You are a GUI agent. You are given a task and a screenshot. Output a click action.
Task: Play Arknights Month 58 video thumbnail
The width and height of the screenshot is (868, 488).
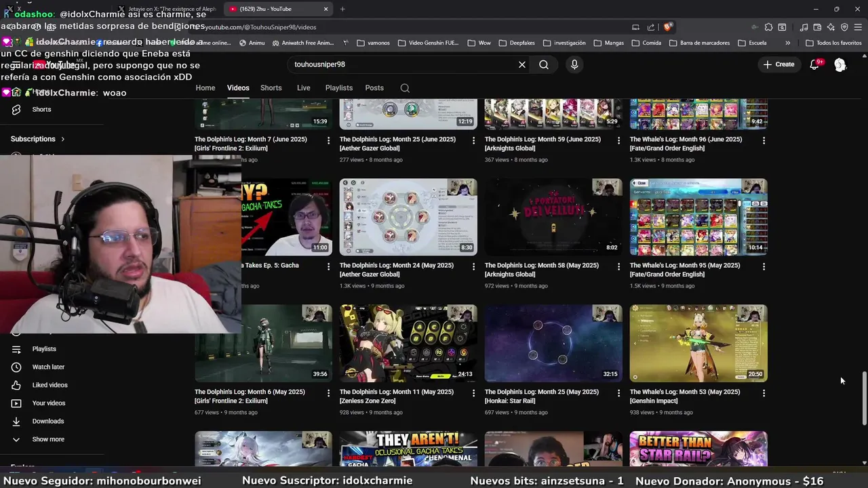553,217
